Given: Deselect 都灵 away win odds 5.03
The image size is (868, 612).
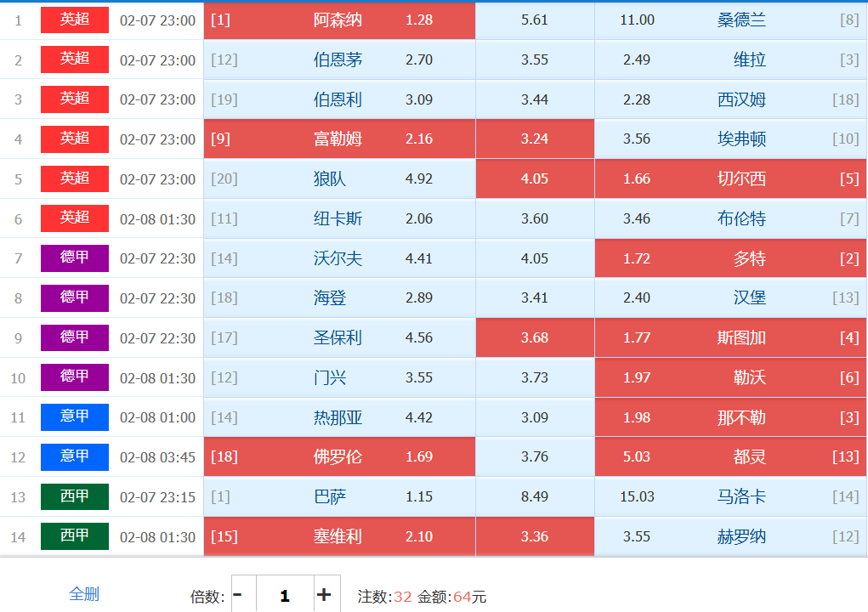Looking at the screenshot, I should [x=730, y=456].
